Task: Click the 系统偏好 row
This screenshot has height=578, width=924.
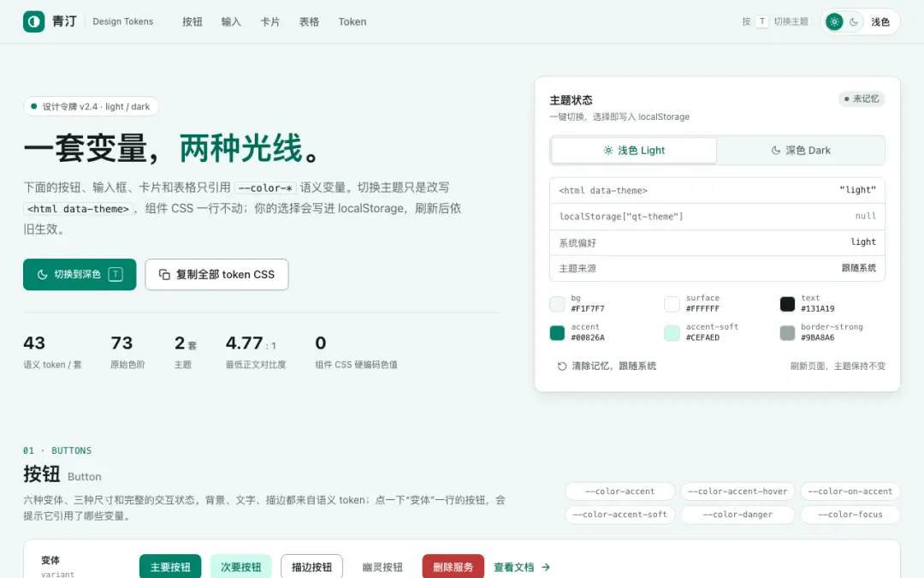Action: [717, 242]
